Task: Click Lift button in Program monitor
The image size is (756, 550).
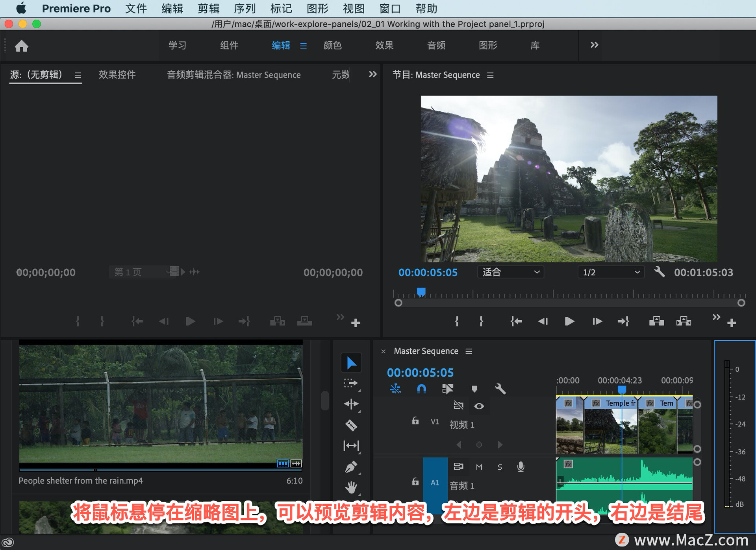Action: click(x=656, y=321)
